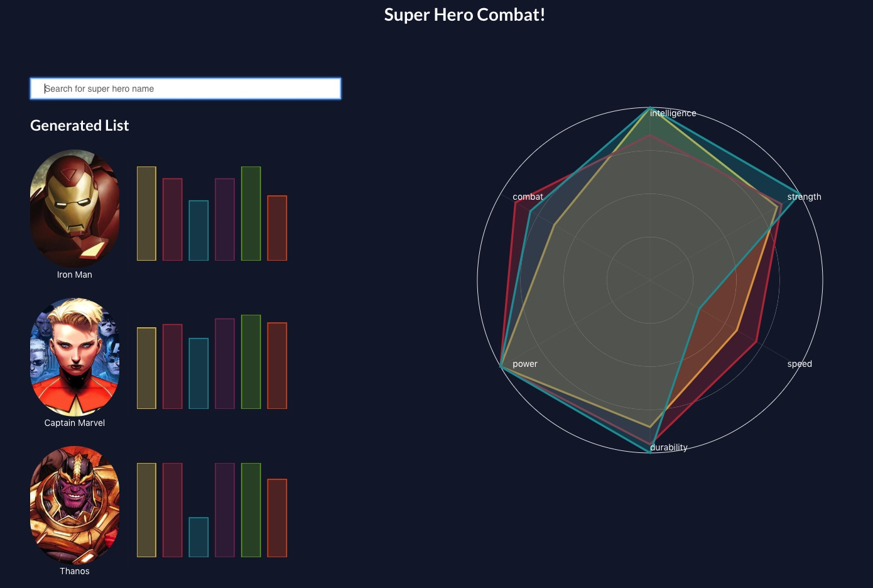Image resolution: width=873 pixels, height=588 pixels.
Task: Click Iron Man's purple stat bar
Action: 225,219
